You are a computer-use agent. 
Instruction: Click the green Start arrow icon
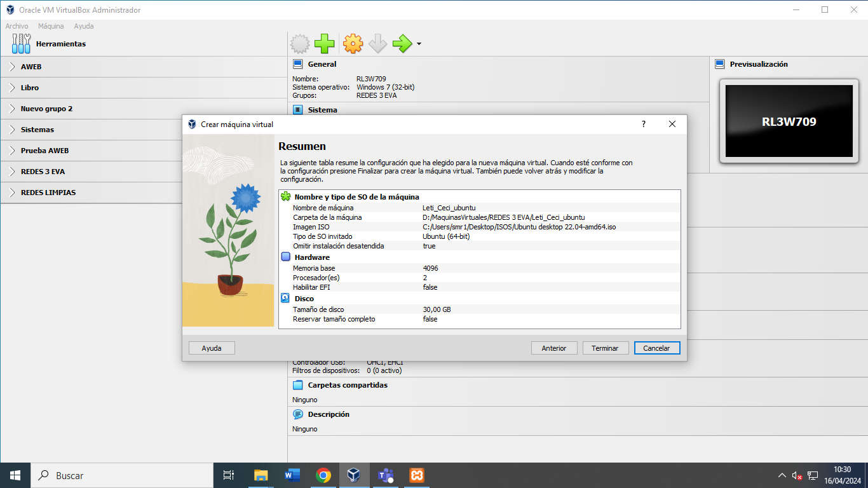(402, 44)
